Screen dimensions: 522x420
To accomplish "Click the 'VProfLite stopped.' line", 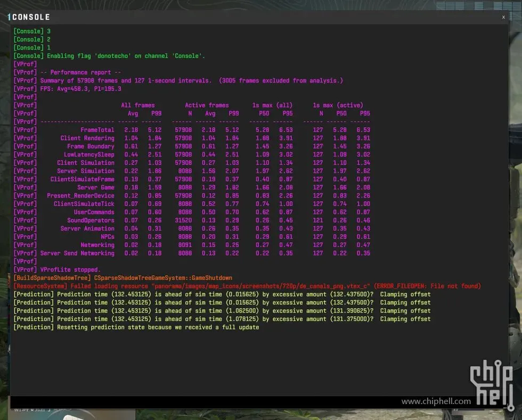I will [56, 269].
